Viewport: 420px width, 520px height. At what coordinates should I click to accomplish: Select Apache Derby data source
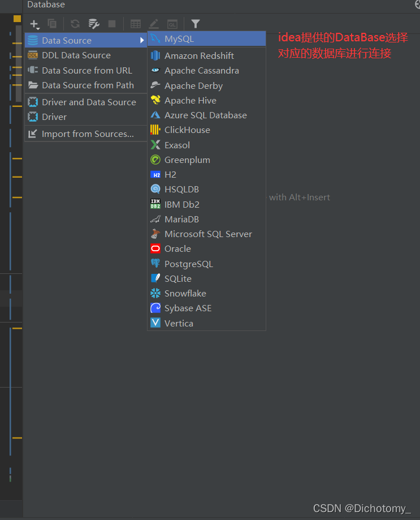click(207, 85)
